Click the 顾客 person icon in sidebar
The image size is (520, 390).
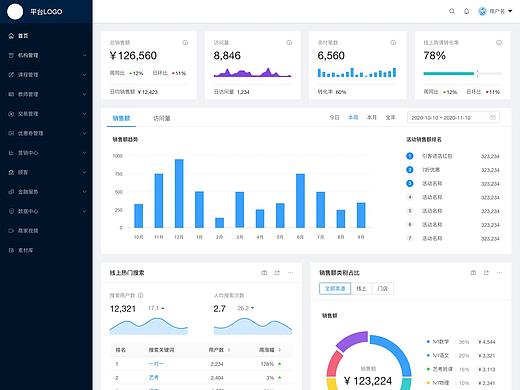[x=11, y=172]
